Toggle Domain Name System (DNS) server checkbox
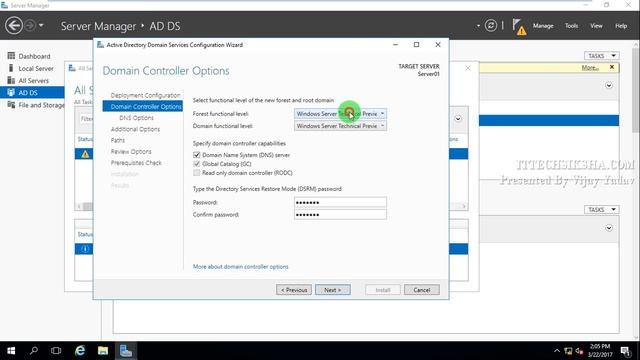640x360 pixels. coord(197,155)
